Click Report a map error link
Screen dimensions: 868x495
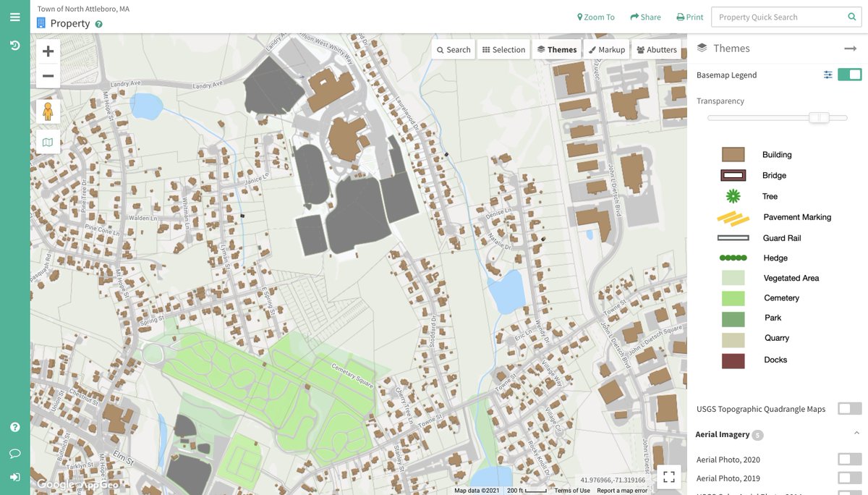[x=622, y=491]
